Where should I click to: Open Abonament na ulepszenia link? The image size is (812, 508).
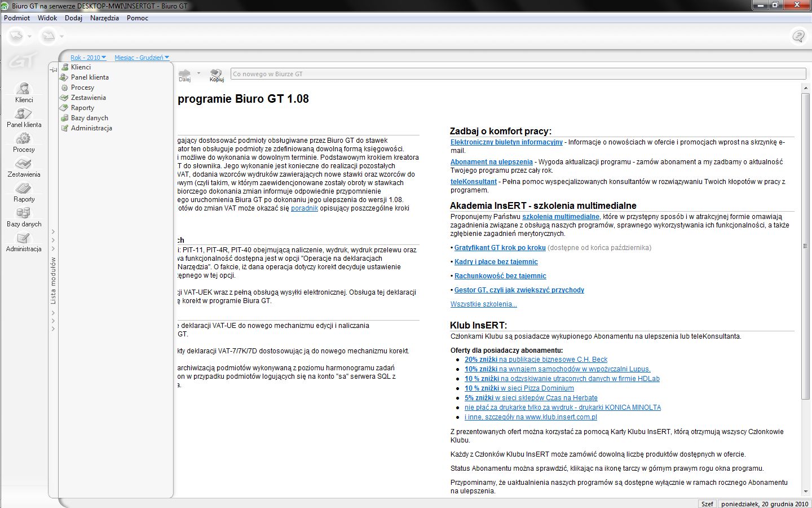[491, 162]
